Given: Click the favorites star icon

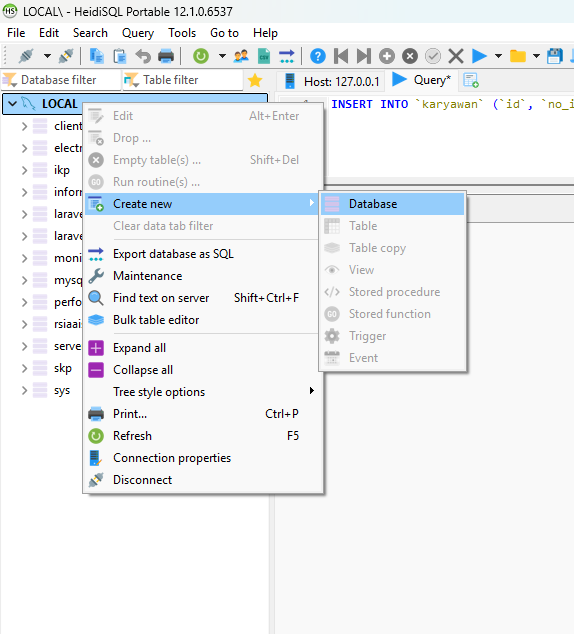Looking at the screenshot, I should (255, 80).
